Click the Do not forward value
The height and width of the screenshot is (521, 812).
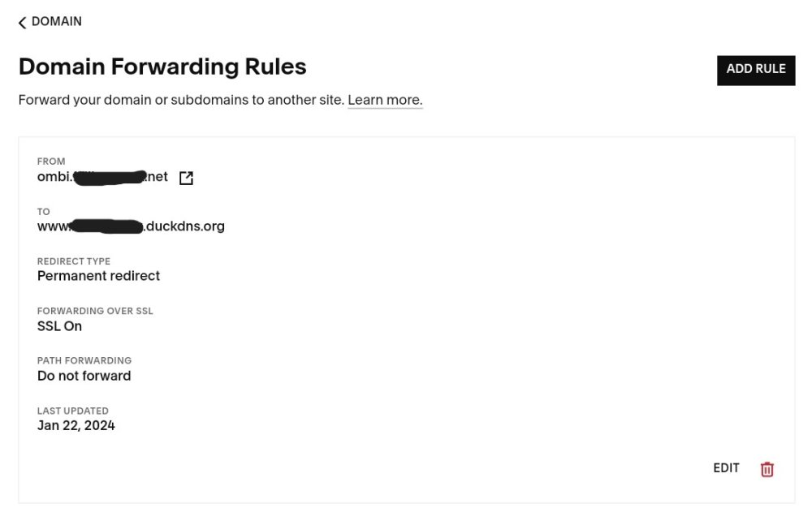click(84, 376)
